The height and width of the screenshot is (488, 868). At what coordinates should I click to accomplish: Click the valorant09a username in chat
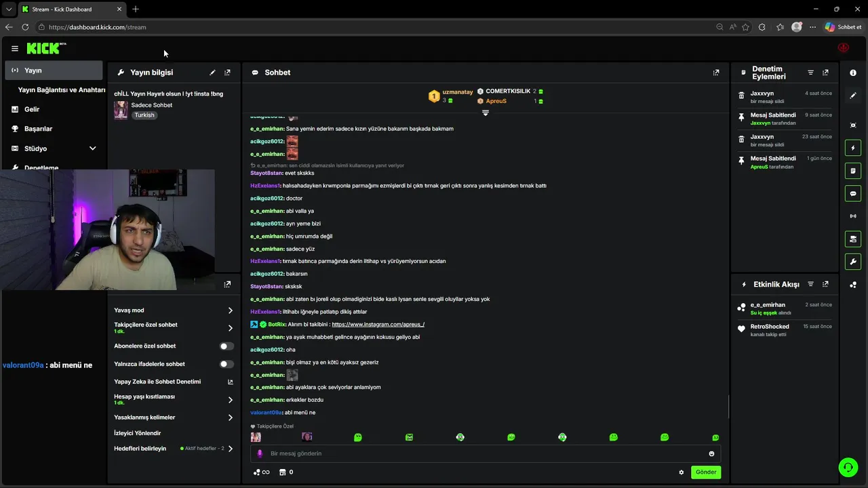click(x=266, y=413)
